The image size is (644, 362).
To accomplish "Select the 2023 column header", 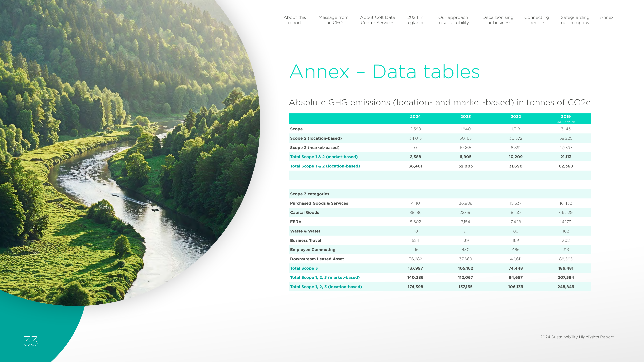I will (x=465, y=116).
